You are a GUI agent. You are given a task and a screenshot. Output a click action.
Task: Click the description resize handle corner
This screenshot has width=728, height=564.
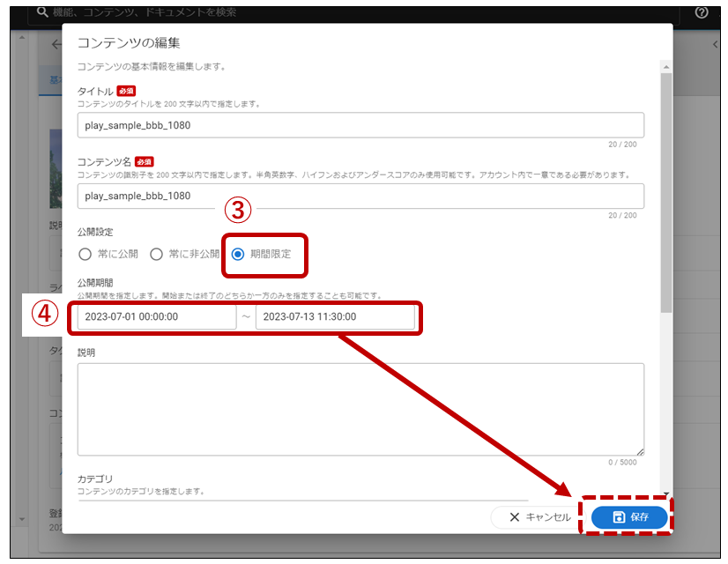click(640, 452)
